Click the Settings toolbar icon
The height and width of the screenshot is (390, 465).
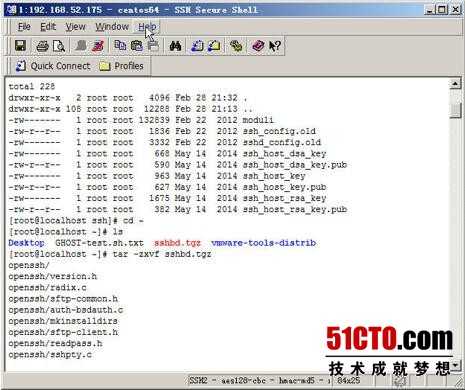pyautogui.click(x=236, y=46)
